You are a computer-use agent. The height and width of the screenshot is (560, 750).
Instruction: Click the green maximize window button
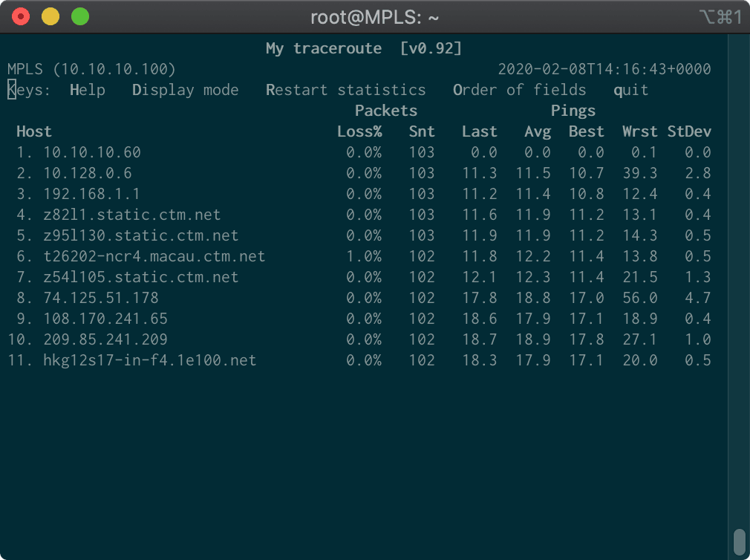pyautogui.click(x=80, y=16)
